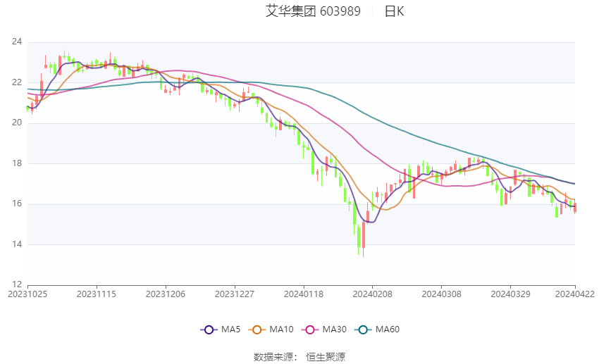Screen dimensions: 599x364
Task: Hide the MA30 series via its label
Action: 334,330
